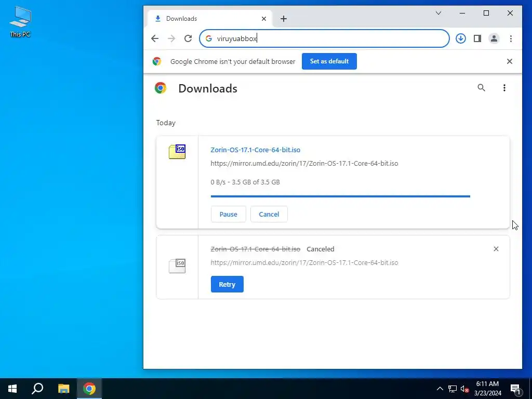Open the muted volume tray icon
Image resolution: width=532 pixels, height=399 pixels.
click(464, 389)
